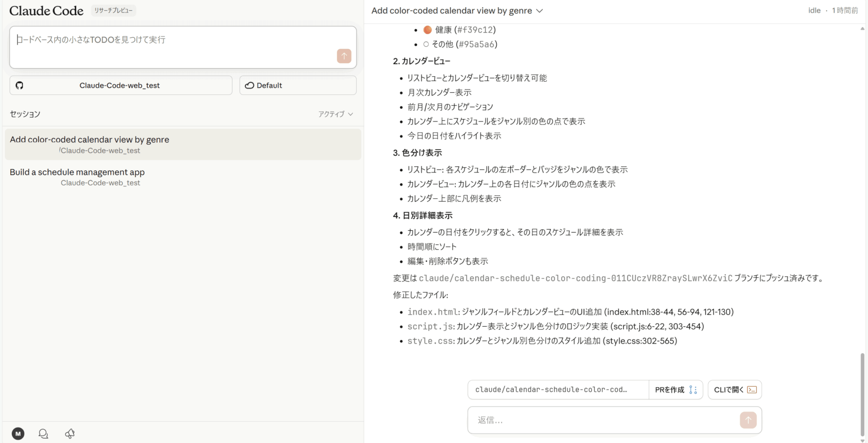Screen dimensions: 868x443
Task: Open the Claude-Code-web_test repository selector
Action: [x=121, y=86]
